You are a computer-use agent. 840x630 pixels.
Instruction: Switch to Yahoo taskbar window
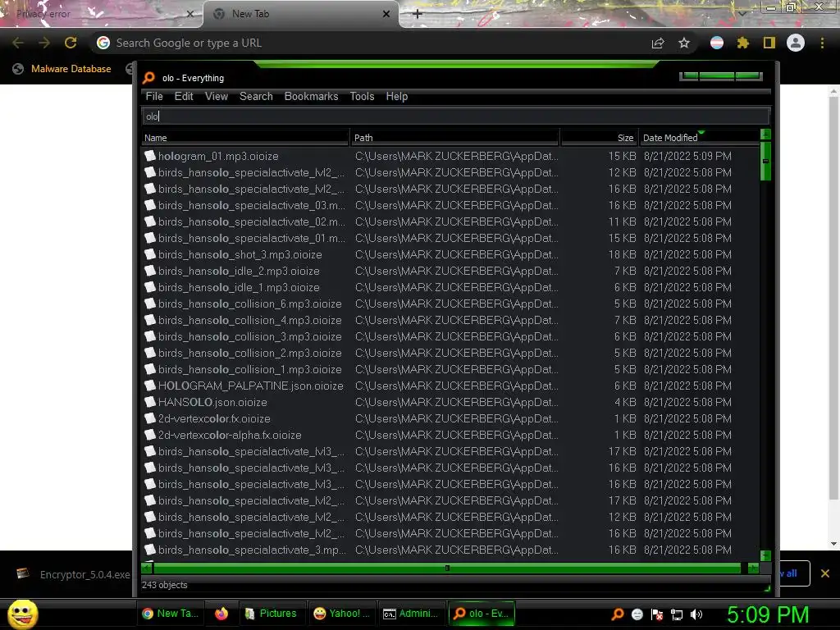point(342,614)
